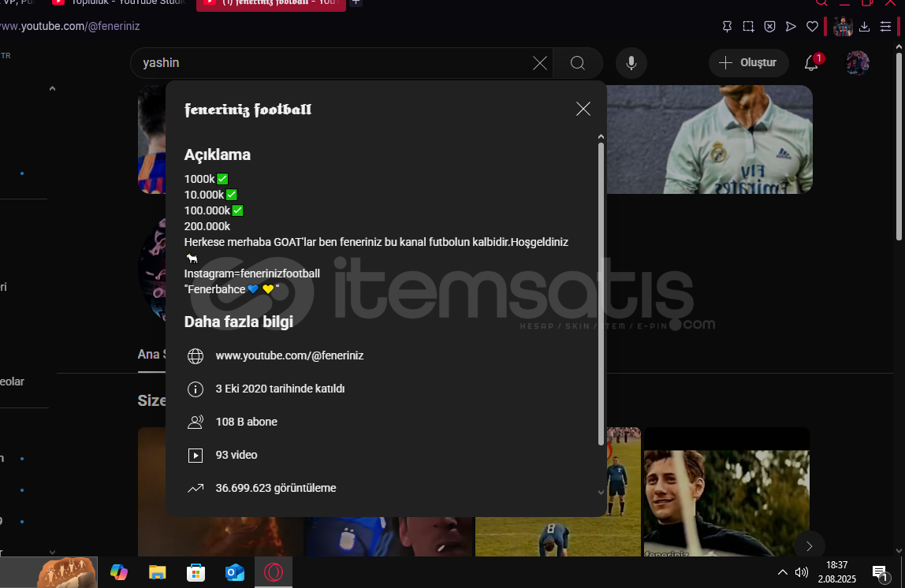Open the Real Madrid jersey banner image

click(709, 139)
